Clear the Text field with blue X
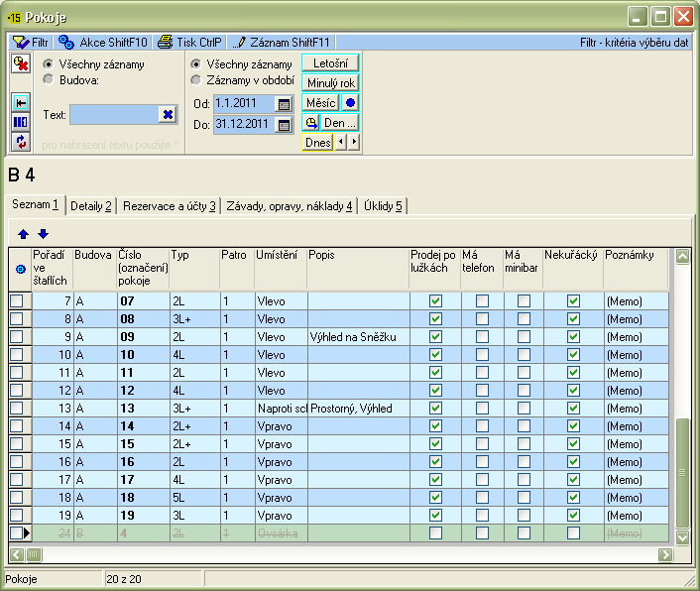Screen dimensions: 700x591 click(x=168, y=115)
